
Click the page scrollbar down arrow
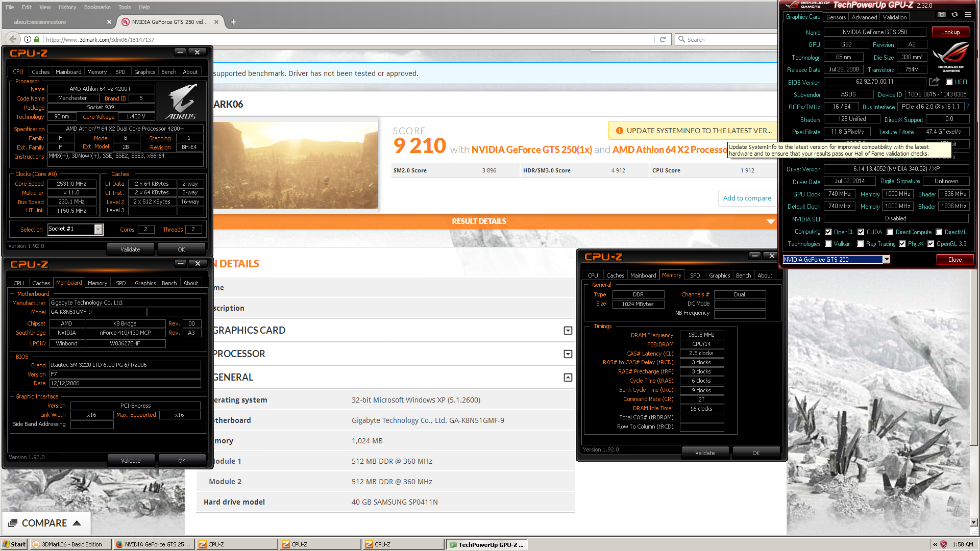(x=974, y=522)
